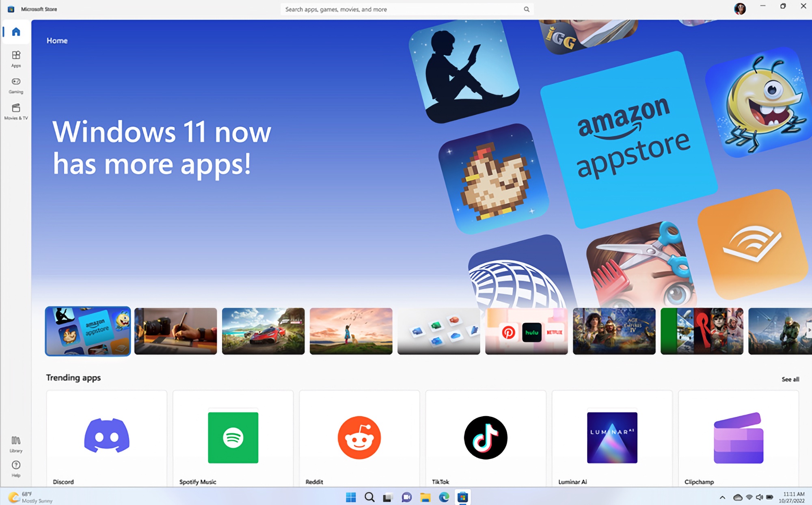Open Help from the sidebar
The height and width of the screenshot is (505, 812).
pyautogui.click(x=16, y=468)
